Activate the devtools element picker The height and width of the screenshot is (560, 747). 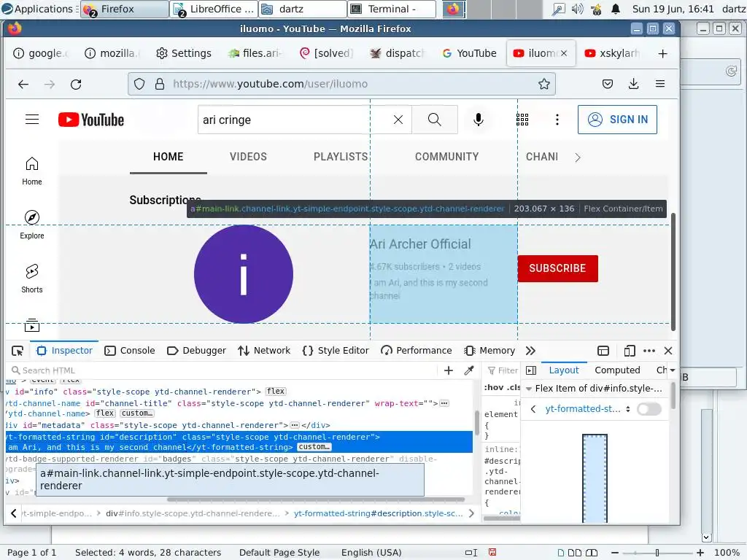18,351
